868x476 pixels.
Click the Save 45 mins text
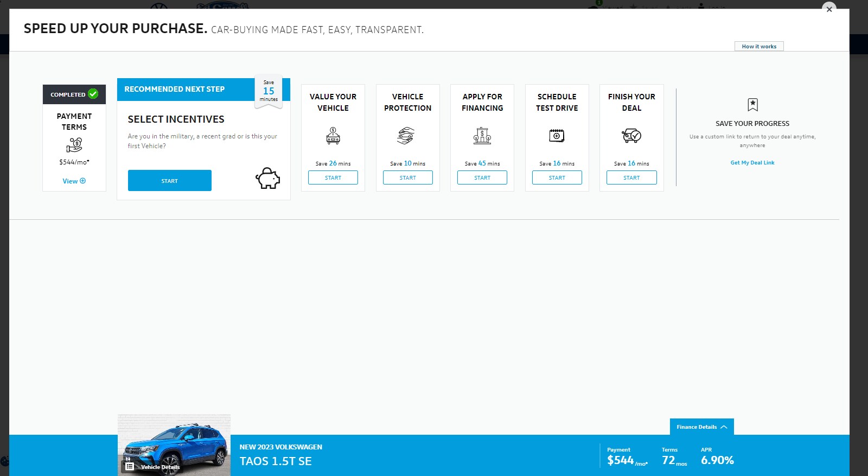click(482, 163)
